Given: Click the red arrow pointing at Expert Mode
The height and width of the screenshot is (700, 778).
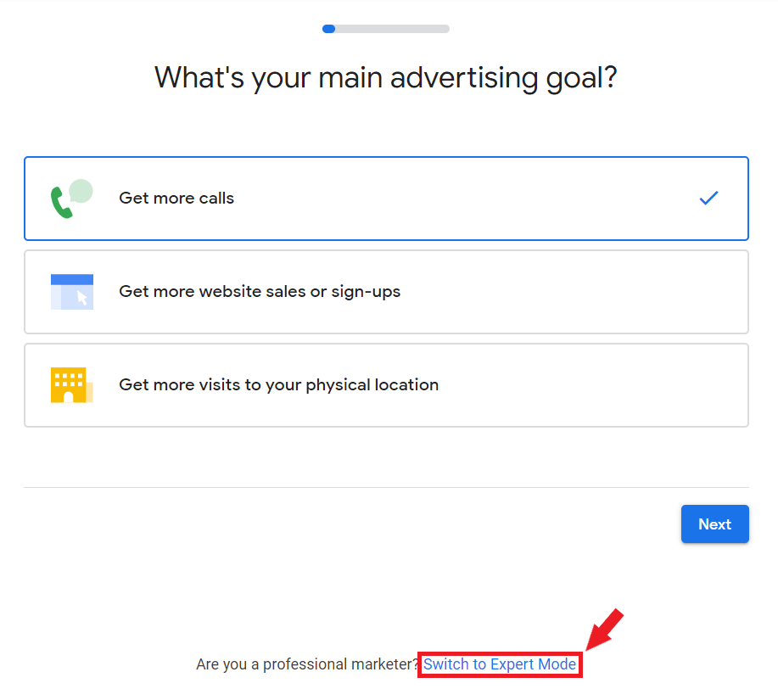Looking at the screenshot, I should pos(605,630).
